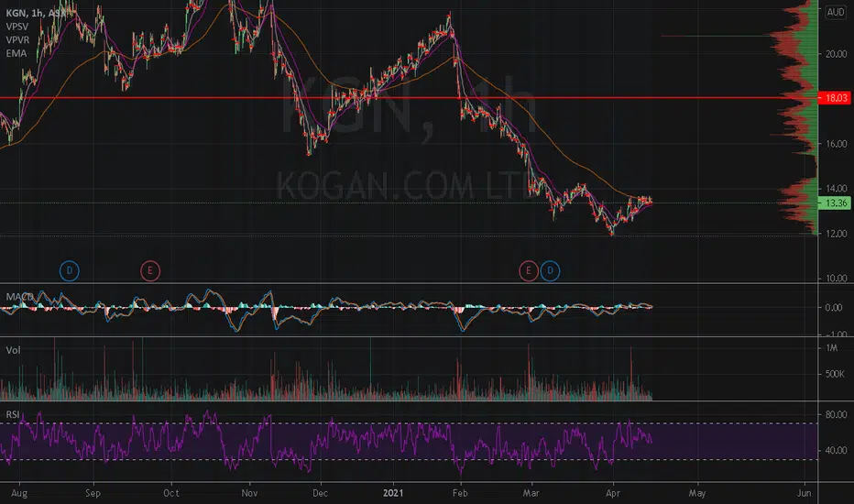
Task: Select the Vol pane label
Action: point(13,350)
